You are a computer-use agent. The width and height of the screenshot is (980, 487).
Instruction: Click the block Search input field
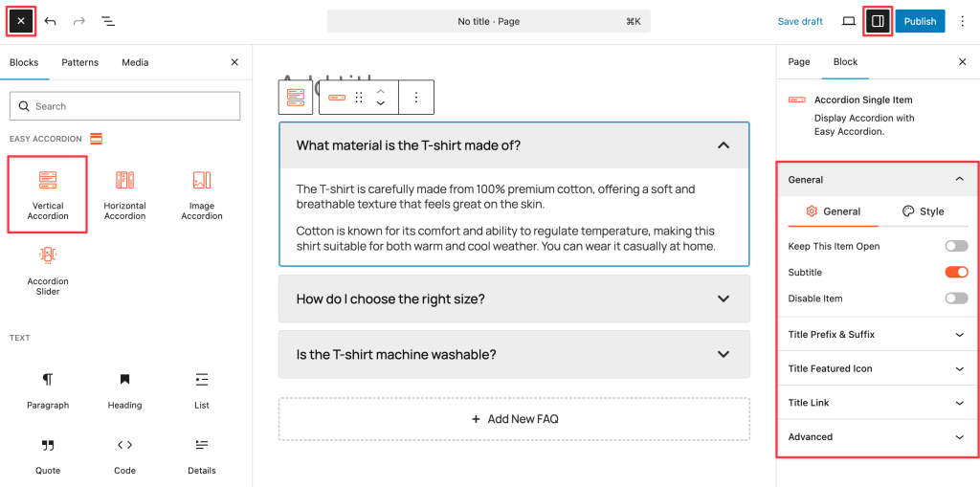click(x=124, y=106)
